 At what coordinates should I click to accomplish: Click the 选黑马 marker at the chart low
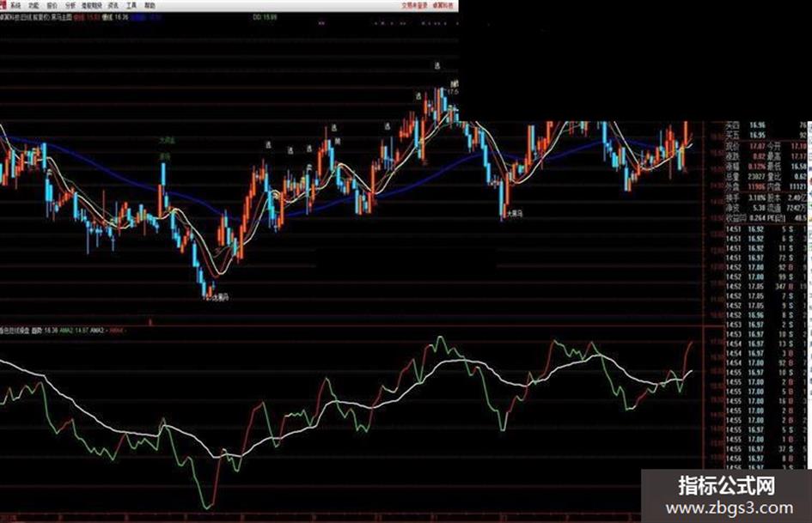tap(220, 297)
